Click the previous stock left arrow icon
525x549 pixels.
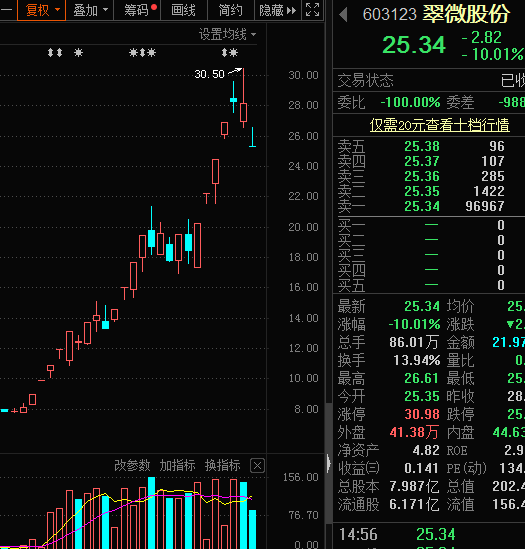click(344, 15)
